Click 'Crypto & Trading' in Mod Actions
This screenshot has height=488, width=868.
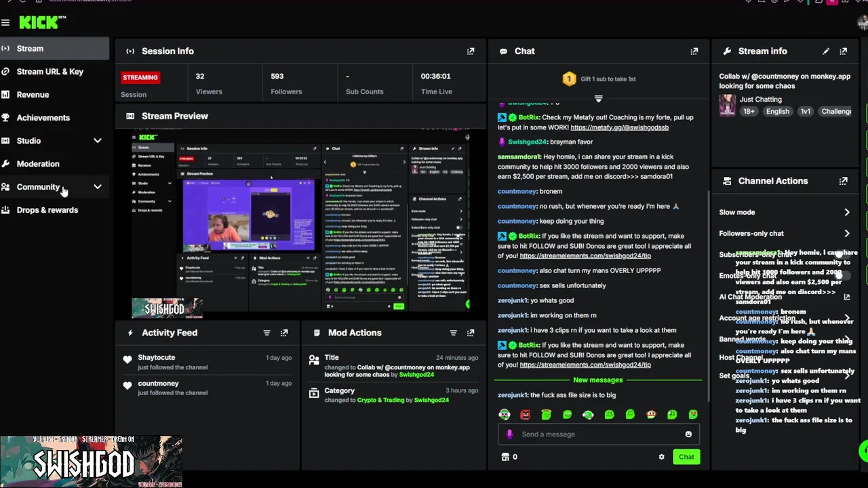380,400
